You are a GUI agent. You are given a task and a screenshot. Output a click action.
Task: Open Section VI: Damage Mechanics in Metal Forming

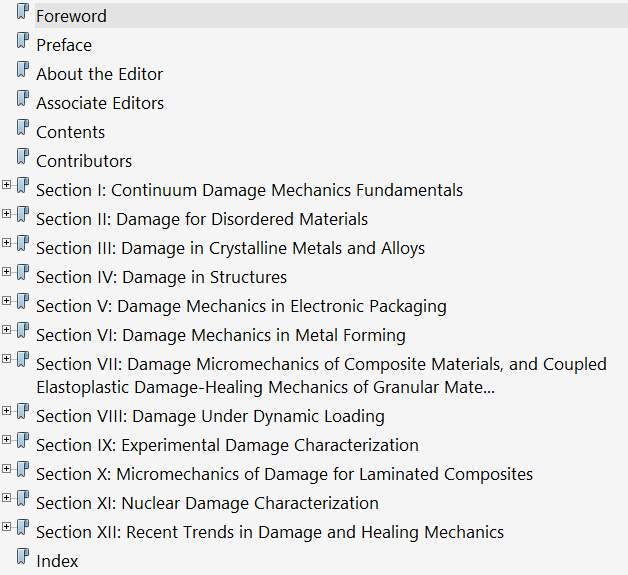pyautogui.click(x=220, y=335)
